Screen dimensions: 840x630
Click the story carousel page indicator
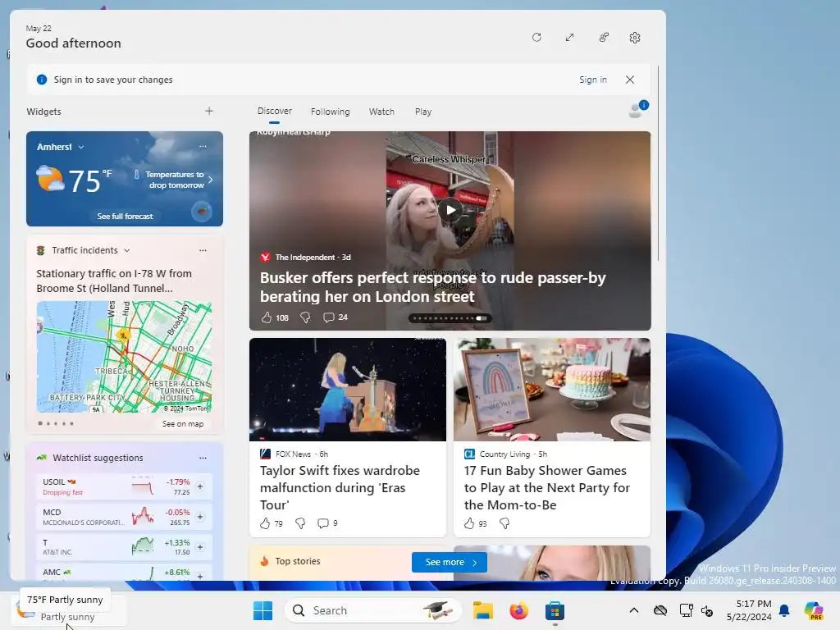[450, 318]
